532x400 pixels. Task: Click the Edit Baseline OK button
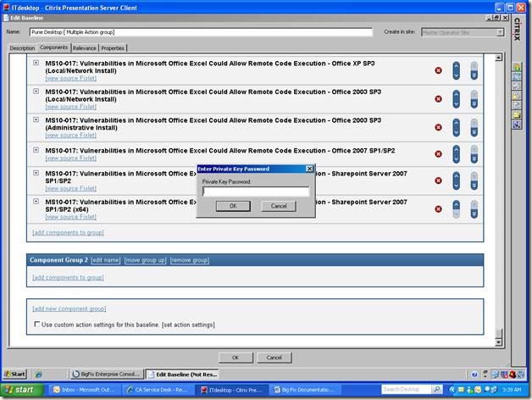[236, 358]
